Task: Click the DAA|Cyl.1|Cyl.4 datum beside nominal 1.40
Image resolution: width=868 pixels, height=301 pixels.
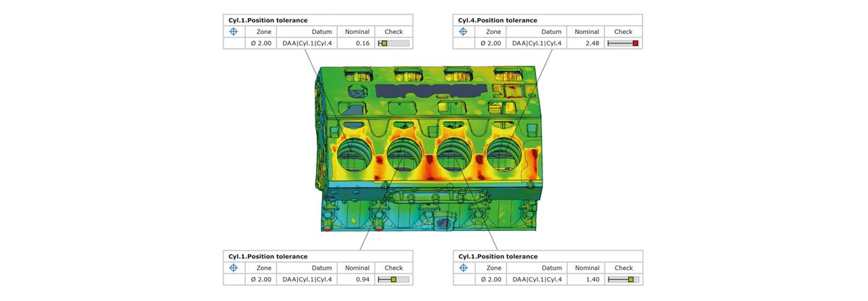Action: click(537, 279)
